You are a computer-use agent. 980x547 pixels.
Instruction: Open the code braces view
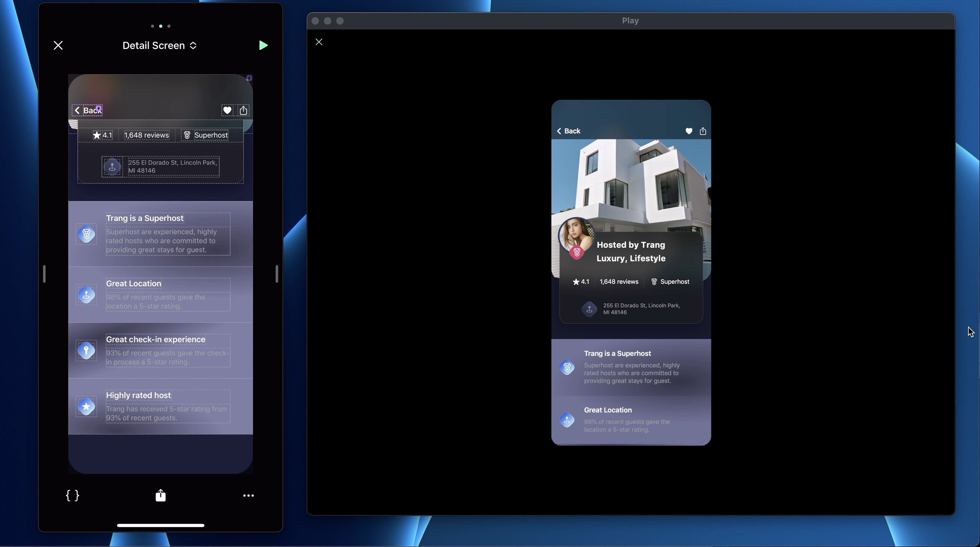(72, 495)
